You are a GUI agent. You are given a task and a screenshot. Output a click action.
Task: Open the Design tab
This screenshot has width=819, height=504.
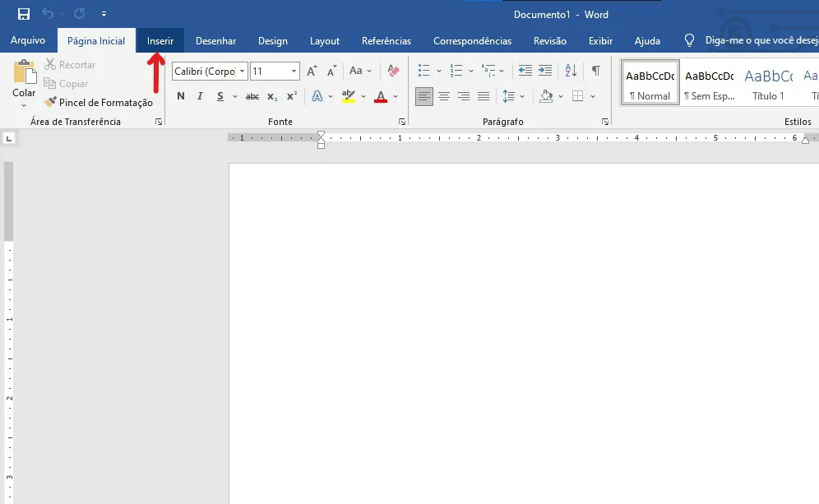(x=273, y=41)
